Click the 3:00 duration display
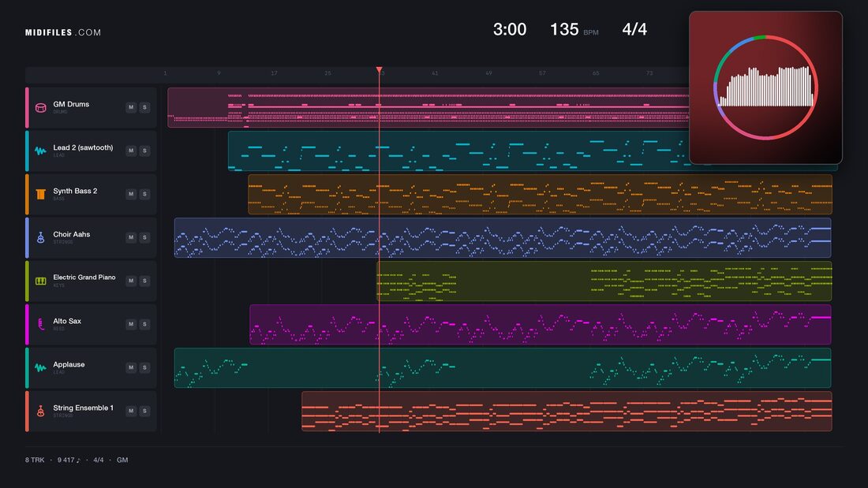868x488 pixels. [x=510, y=29]
